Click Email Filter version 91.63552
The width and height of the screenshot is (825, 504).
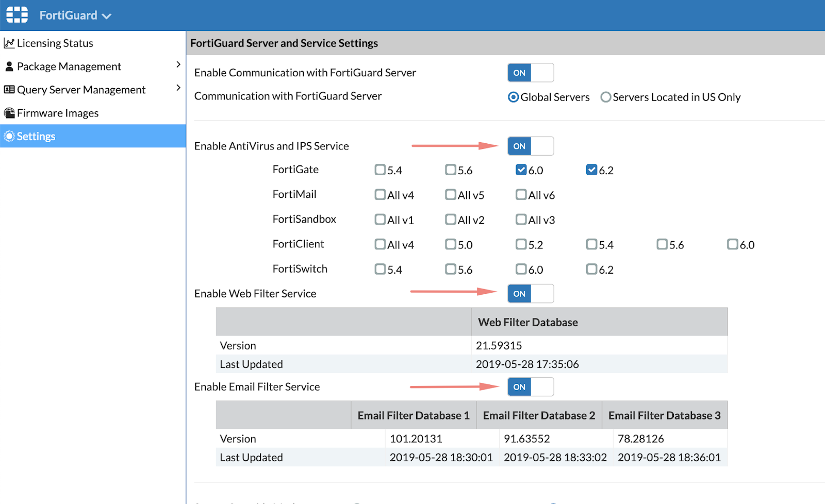point(527,439)
